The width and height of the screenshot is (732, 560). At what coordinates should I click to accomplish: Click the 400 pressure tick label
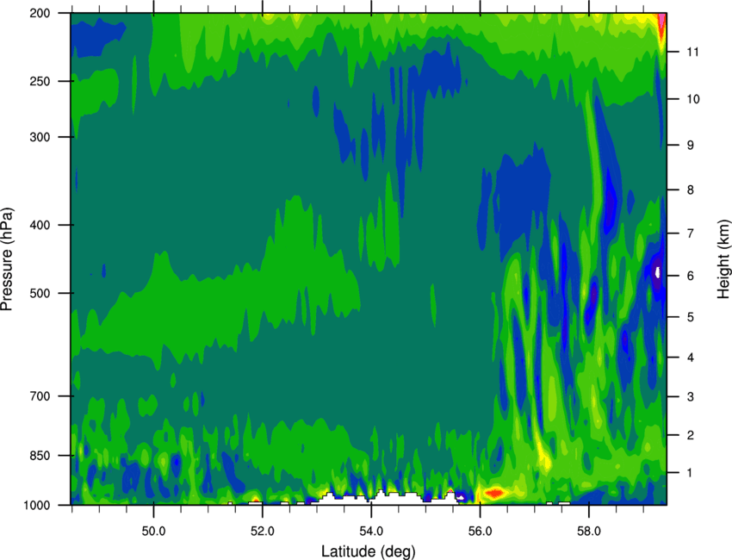coord(40,225)
